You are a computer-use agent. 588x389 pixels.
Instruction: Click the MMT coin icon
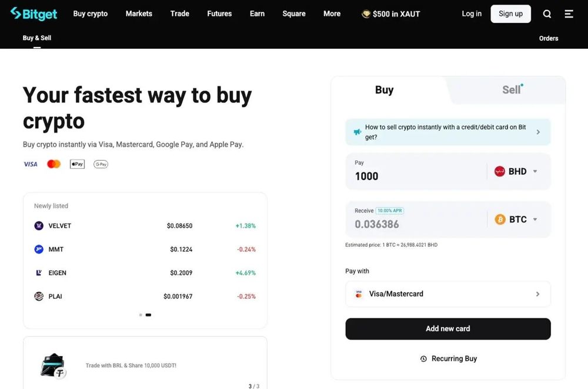[x=39, y=250]
